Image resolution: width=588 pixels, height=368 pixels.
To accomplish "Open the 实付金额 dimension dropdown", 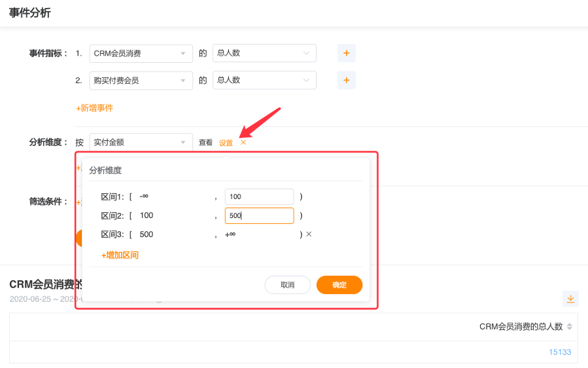I will [x=141, y=143].
